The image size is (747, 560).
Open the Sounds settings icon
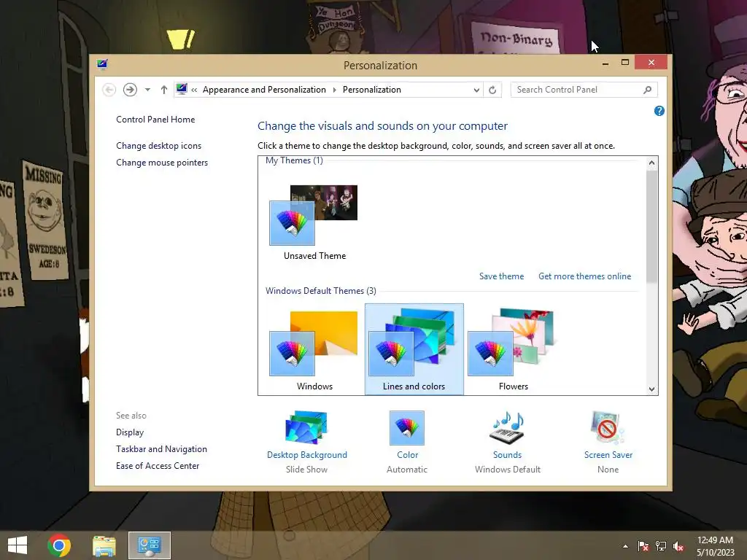tap(508, 427)
